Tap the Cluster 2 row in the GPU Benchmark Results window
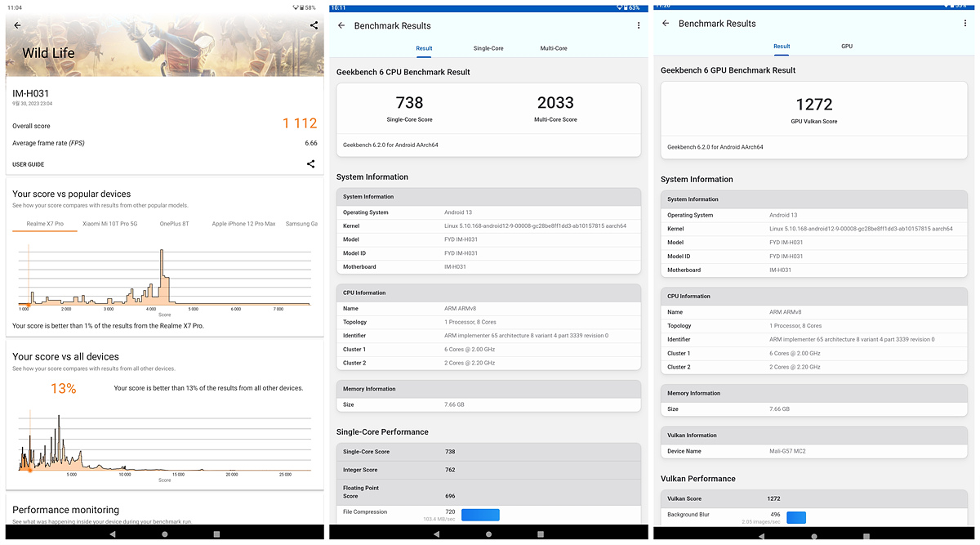The image size is (980, 545). click(814, 367)
